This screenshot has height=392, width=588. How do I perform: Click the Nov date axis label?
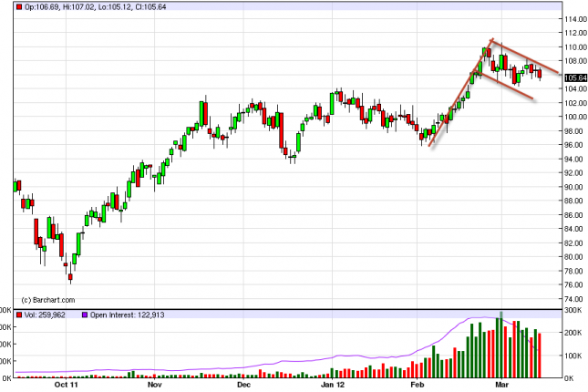click(x=154, y=385)
